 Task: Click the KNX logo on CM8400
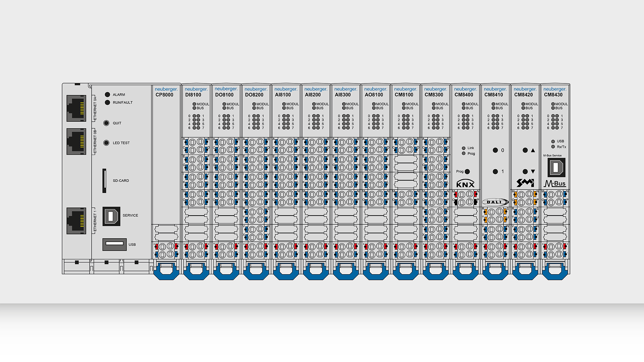465,184
